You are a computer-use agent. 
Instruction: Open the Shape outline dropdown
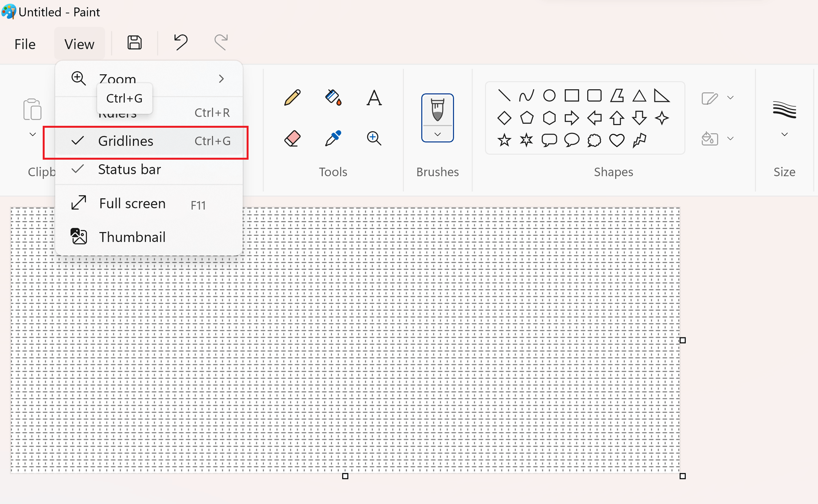pyautogui.click(x=730, y=98)
